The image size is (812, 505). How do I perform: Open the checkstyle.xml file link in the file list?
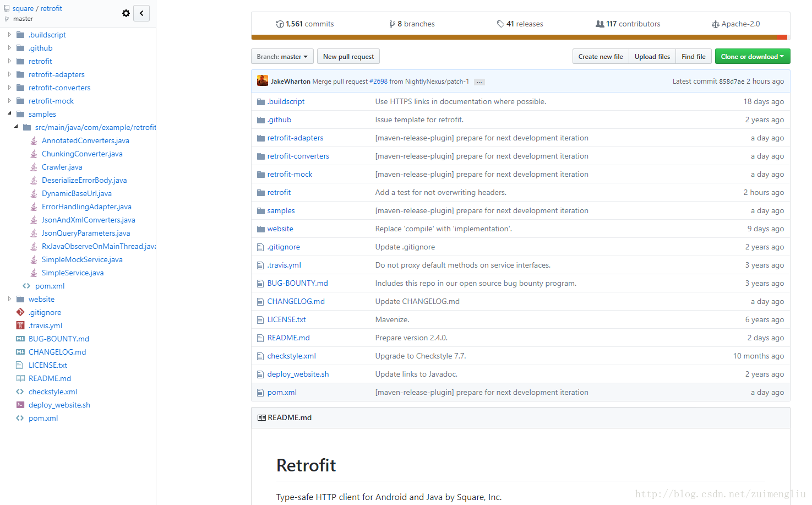[291, 356]
